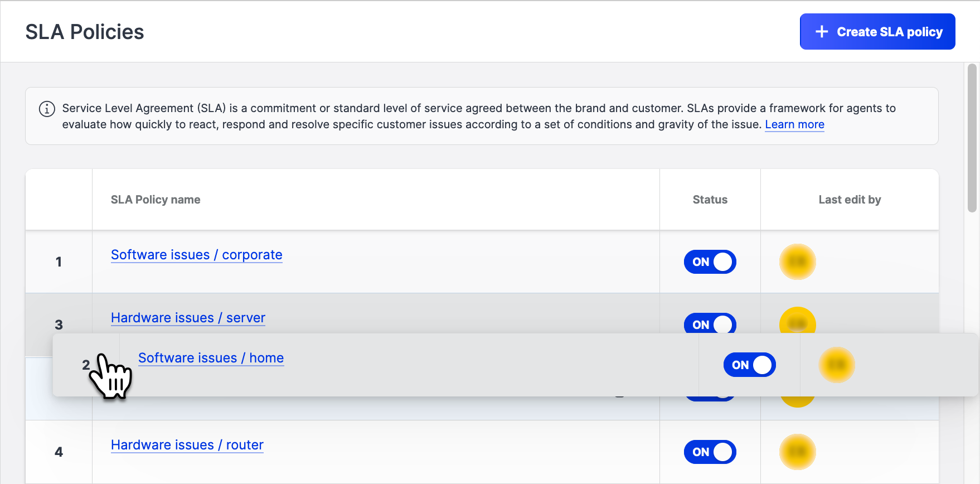This screenshot has width=980, height=484.
Task: Open the Create SLA policy button
Action: [877, 32]
